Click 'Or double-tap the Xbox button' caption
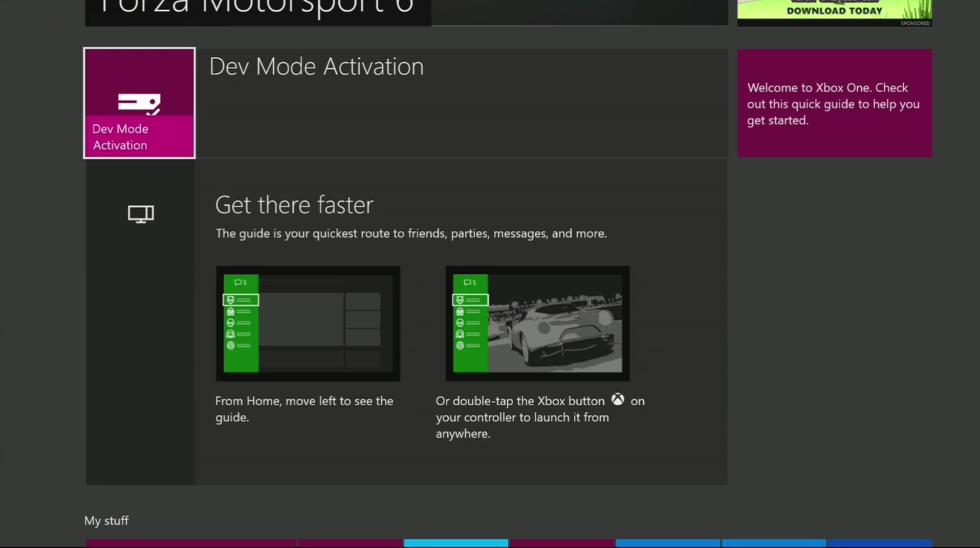980x548 pixels. (540, 417)
